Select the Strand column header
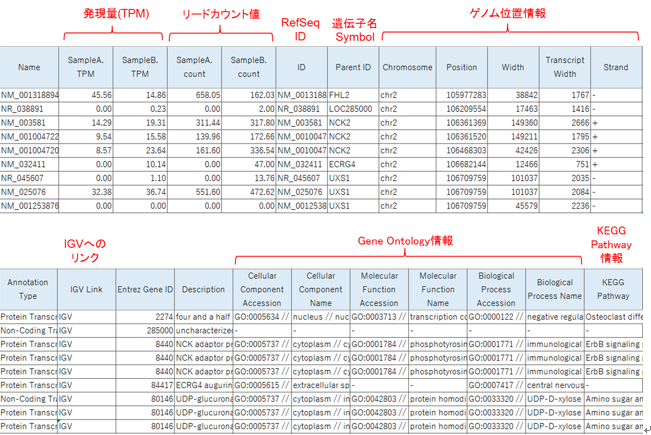 click(x=616, y=67)
